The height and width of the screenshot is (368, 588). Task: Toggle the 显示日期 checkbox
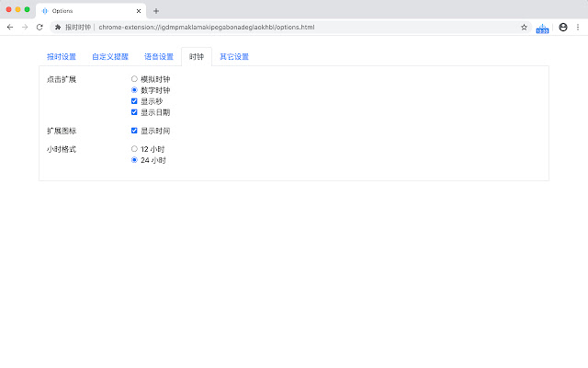tap(134, 112)
